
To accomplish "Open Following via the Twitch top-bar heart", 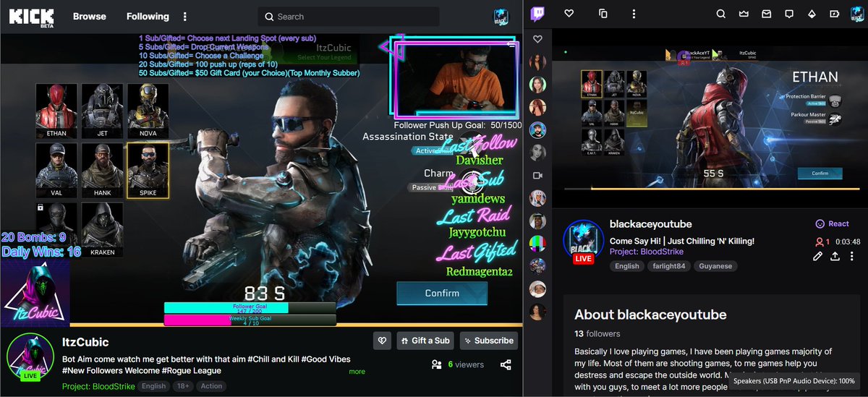I will pos(569,14).
